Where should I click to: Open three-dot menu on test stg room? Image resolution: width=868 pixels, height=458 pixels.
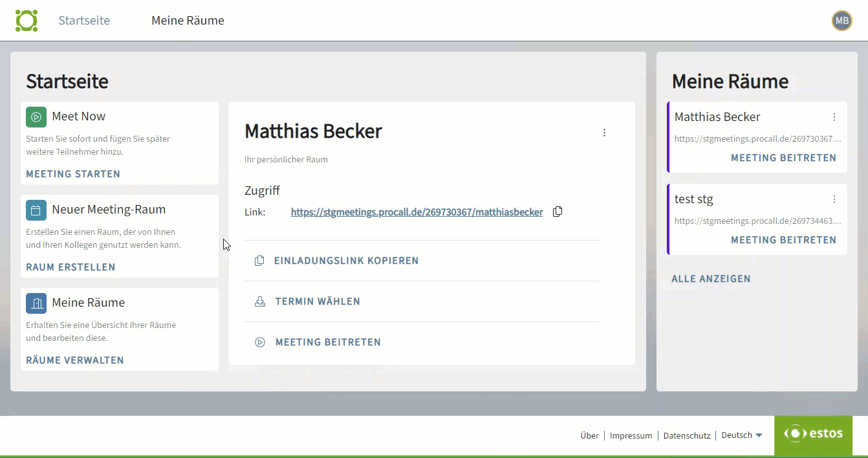[x=834, y=199]
